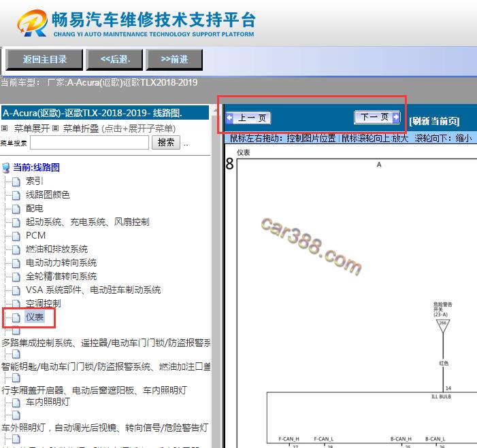Click the document icon beside 空调控制
This screenshot has height=448, width=477.
coord(16,303)
